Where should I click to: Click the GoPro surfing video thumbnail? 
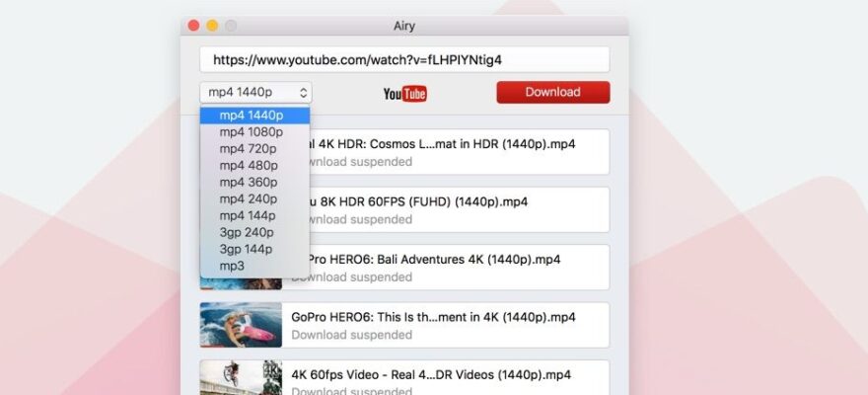point(241,325)
